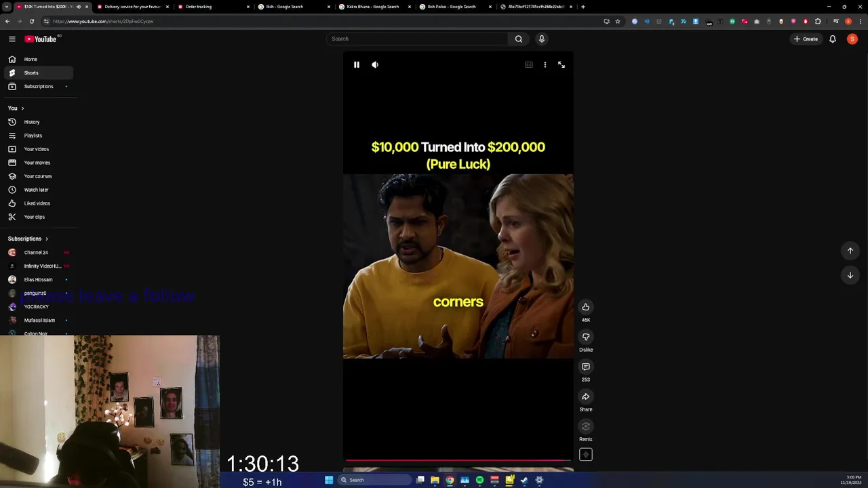
Task: Click the browser address bar URL
Action: tap(103, 21)
